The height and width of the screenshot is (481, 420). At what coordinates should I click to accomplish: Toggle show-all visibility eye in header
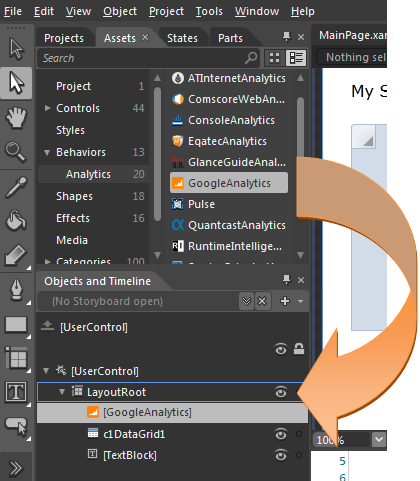pyautogui.click(x=281, y=349)
